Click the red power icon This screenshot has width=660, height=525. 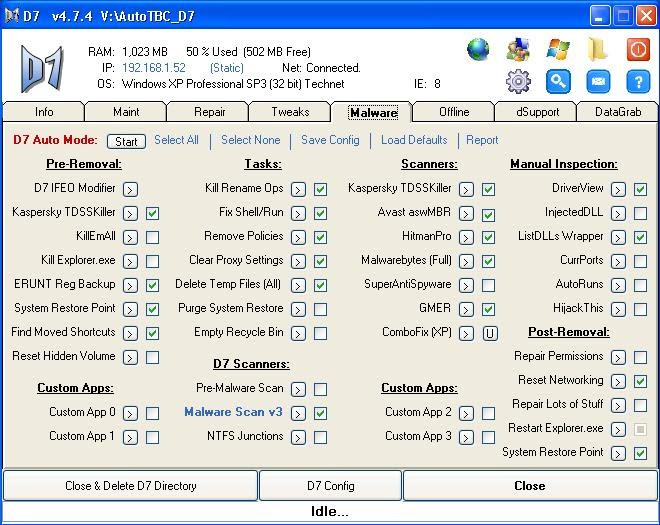click(x=638, y=50)
